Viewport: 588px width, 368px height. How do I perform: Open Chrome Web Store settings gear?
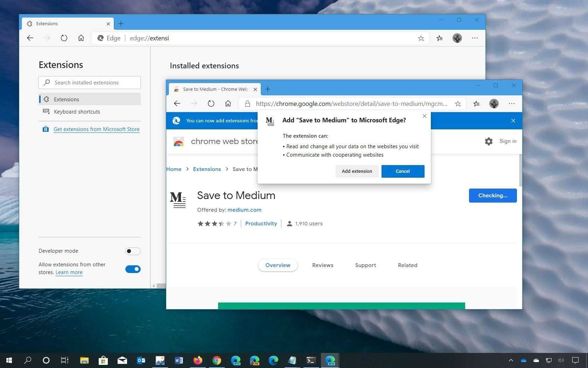tap(489, 141)
